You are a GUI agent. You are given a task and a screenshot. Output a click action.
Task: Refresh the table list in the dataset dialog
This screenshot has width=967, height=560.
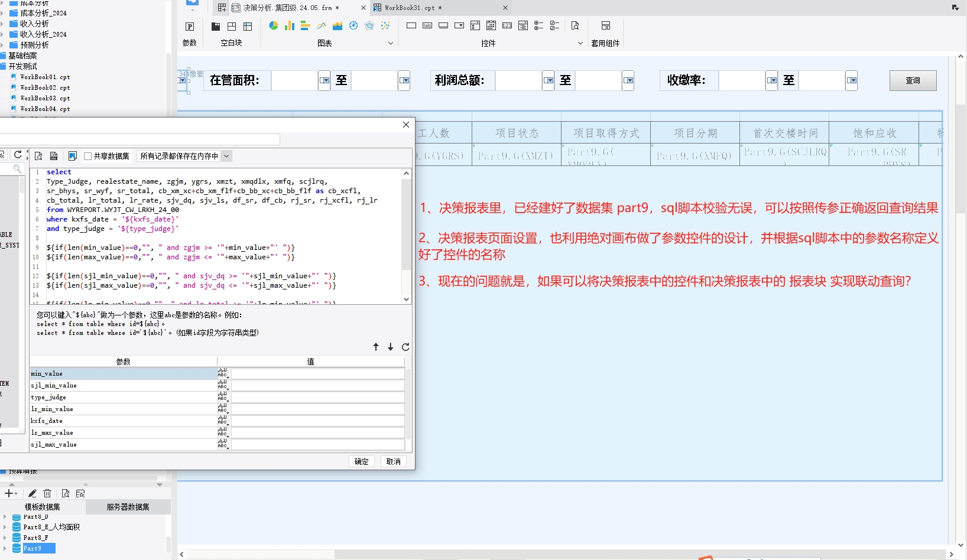click(18, 155)
